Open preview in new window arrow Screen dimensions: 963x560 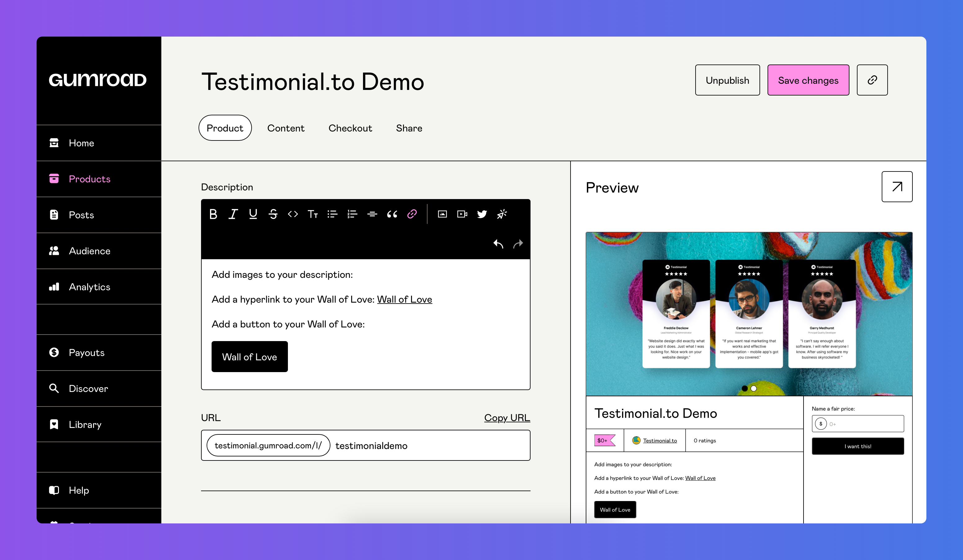point(897,186)
